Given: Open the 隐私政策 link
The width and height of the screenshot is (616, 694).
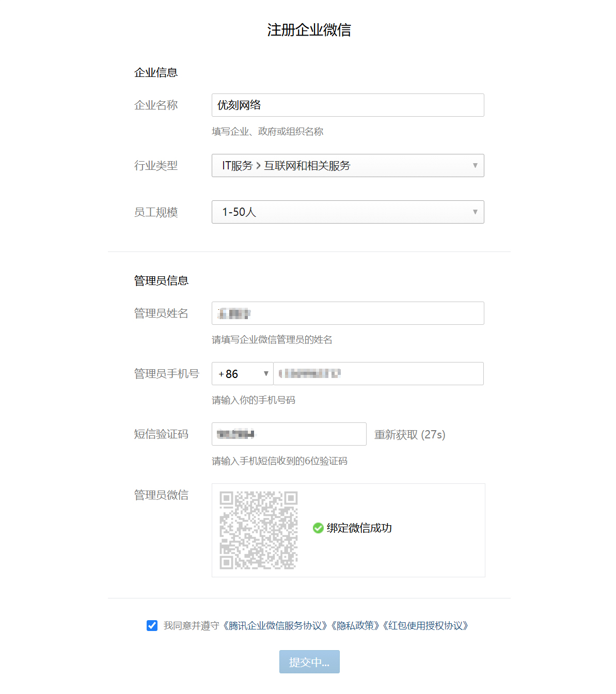Looking at the screenshot, I should (355, 626).
